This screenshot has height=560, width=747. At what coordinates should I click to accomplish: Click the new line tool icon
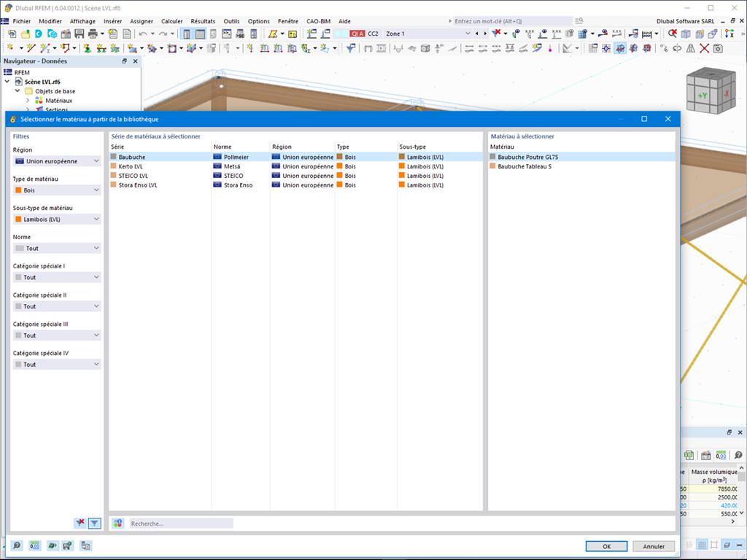[31, 48]
